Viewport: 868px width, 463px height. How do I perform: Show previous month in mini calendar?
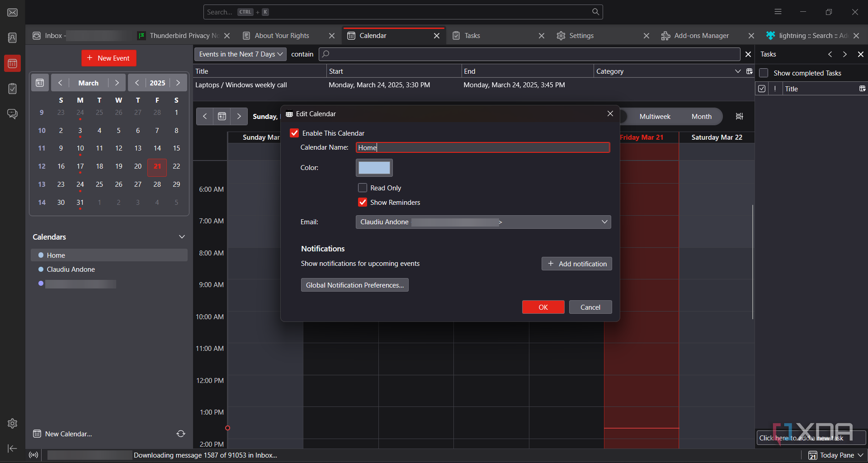tap(60, 83)
